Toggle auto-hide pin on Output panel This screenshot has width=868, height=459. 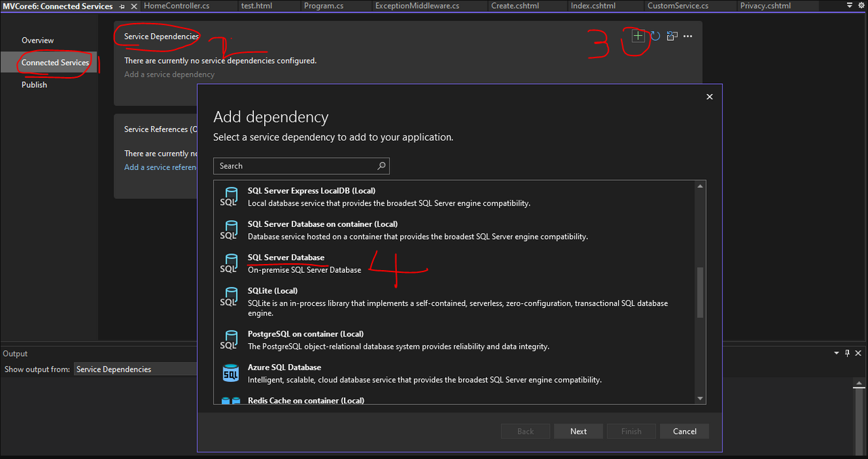847,353
